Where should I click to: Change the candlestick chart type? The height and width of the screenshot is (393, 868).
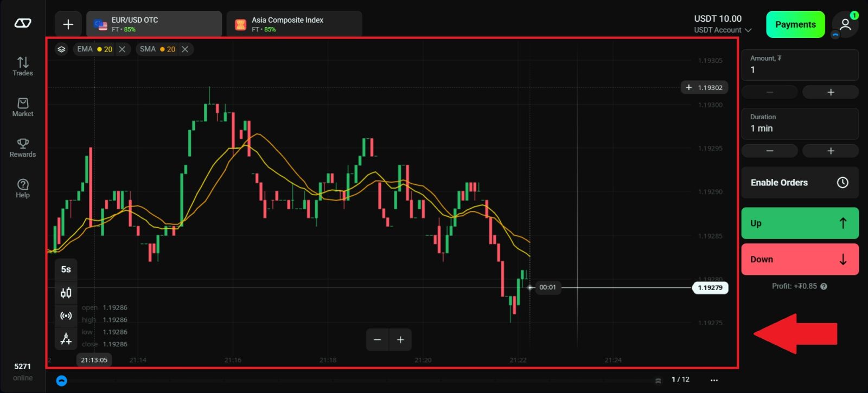[x=66, y=293]
